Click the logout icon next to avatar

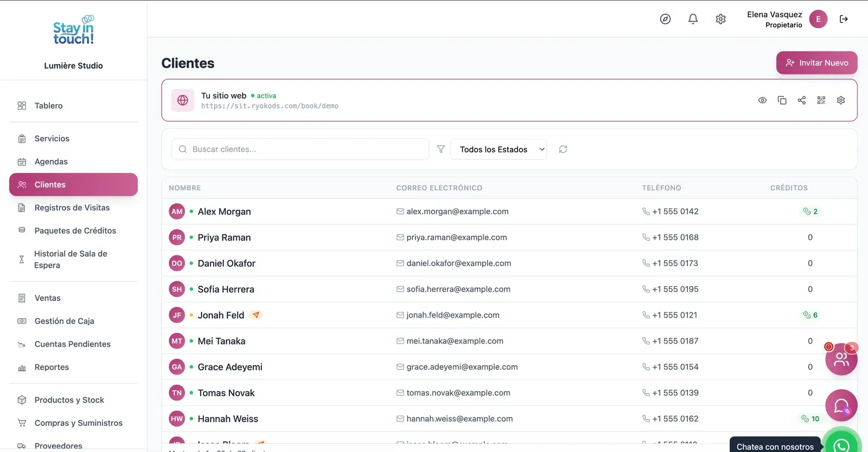844,19
